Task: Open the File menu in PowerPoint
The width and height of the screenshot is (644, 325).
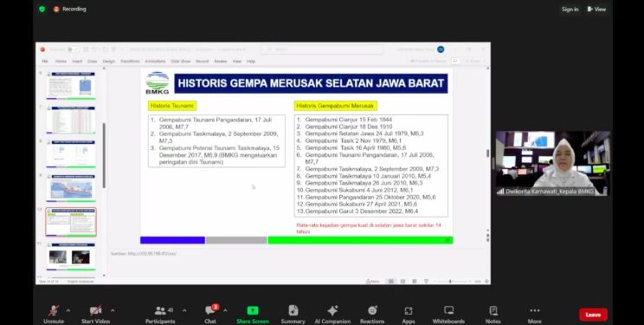Action: [x=45, y=61]
